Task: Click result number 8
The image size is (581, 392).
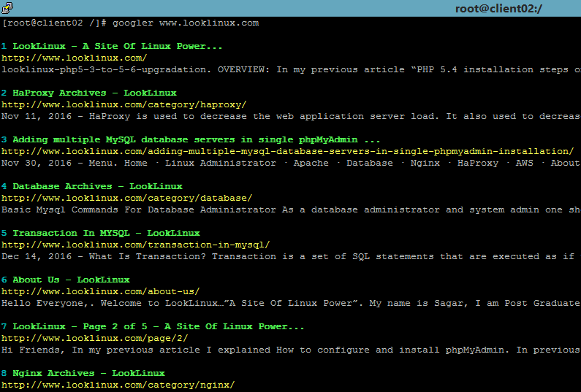Action: pos(4,373)
